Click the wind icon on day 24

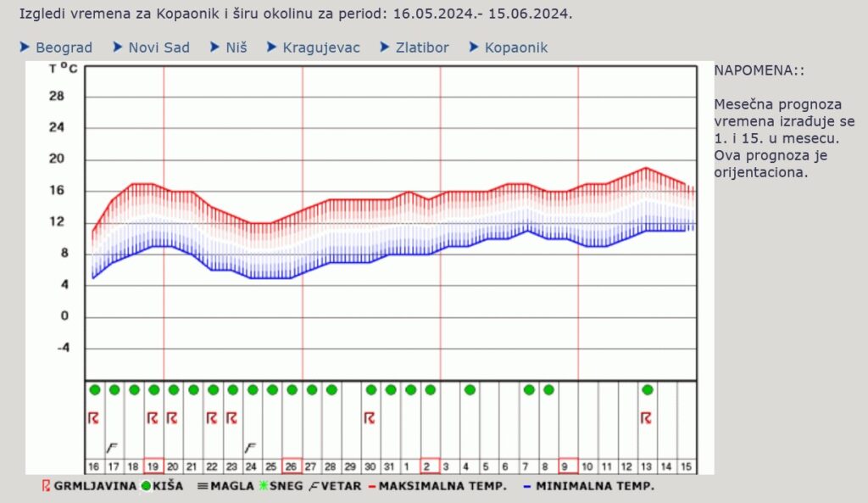pos(251,447)
